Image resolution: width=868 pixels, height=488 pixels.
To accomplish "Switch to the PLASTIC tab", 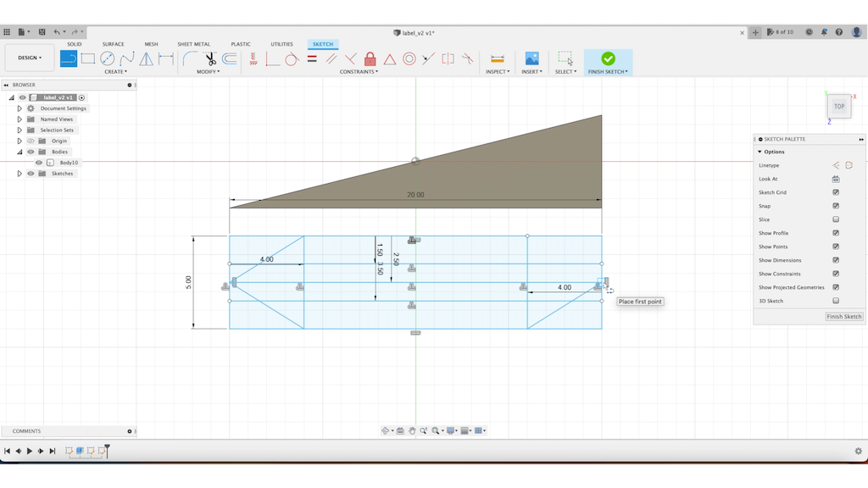I will [x=241, y=44].
